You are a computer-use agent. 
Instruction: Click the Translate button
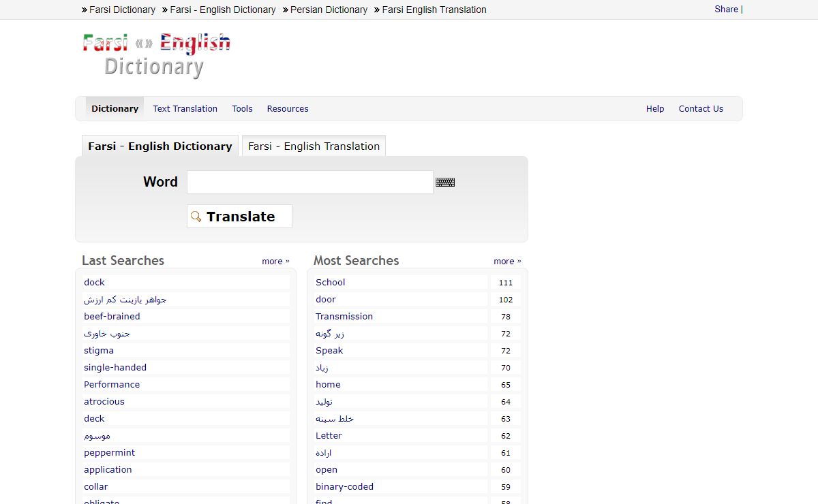pos(239,217)
